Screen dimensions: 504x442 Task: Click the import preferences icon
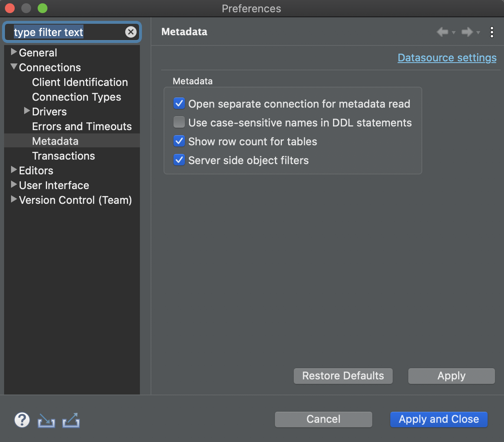(46, 420)
